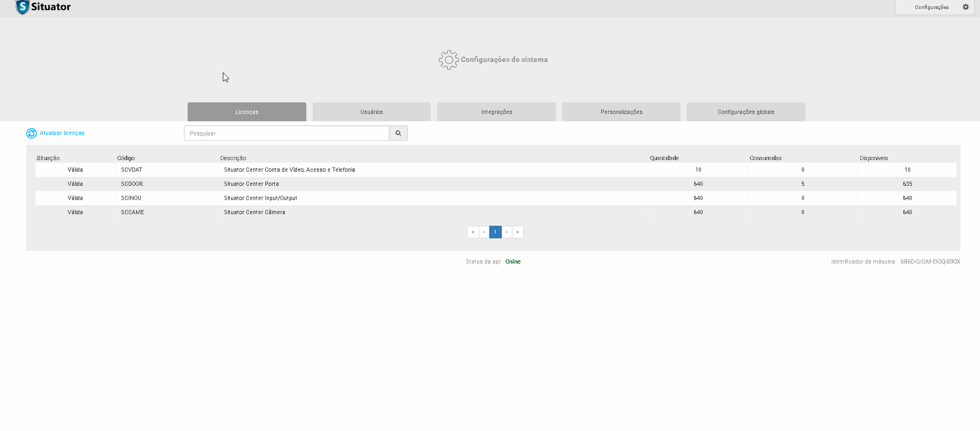This screenshot has width=980, height=431.
Task: Switch to the Usuários tab
Action: [x=372, y=112]
